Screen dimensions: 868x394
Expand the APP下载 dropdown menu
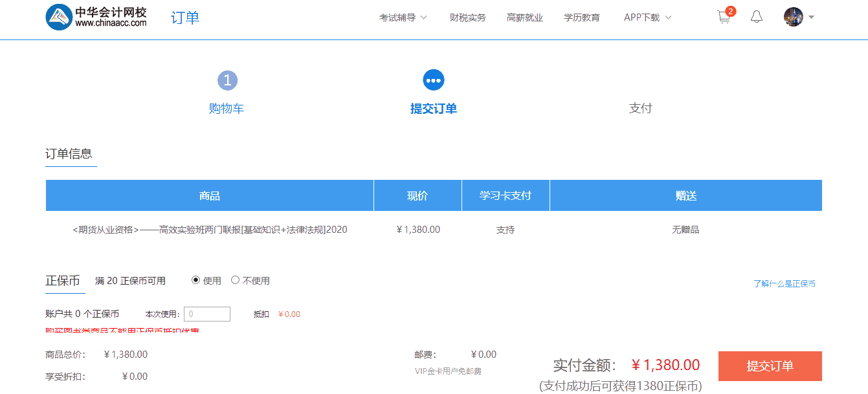(647, 17)
